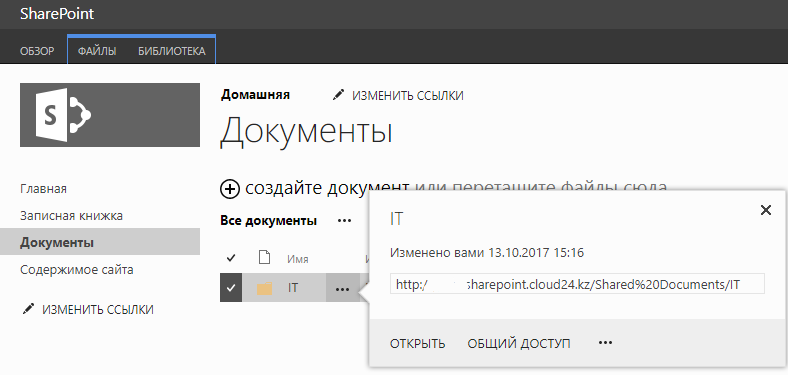Go to Содержимое сайта link
The width and height of the screenshot is (788, 375).
tap(77, 270)
